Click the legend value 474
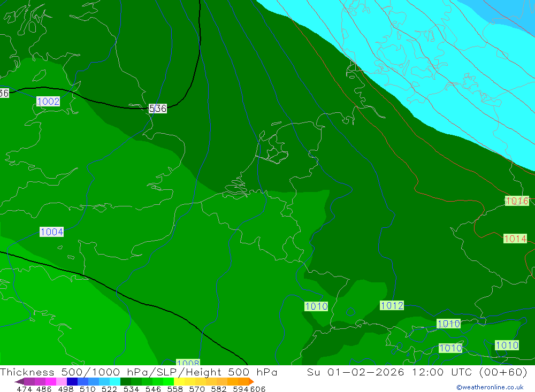 point(25,389)
